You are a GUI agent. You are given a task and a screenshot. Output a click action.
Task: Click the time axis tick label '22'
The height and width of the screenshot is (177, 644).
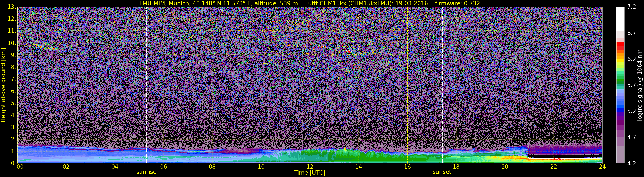coord(554,167)
